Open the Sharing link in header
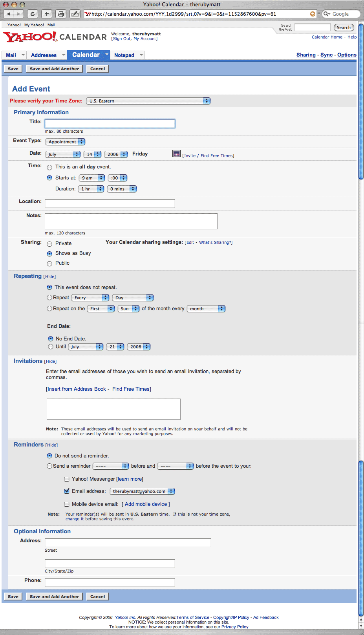Image resolution: width=364 pixels, height=635 pixels. coord(306,55)
